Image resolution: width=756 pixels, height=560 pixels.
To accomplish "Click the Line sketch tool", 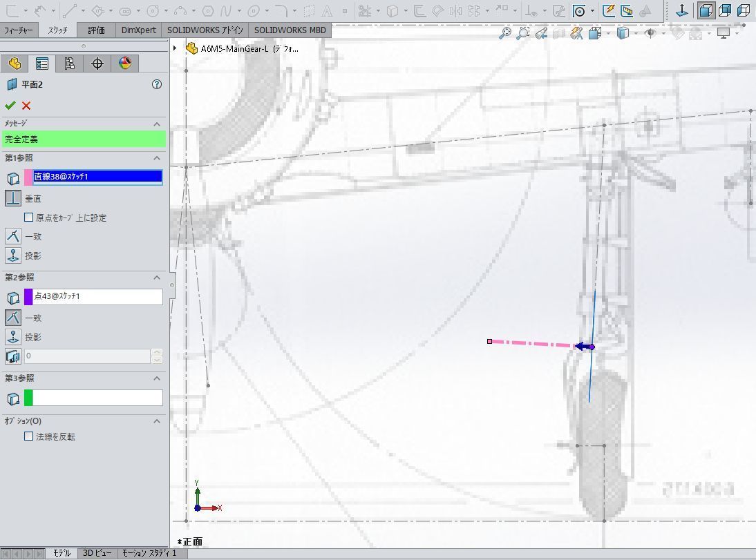I will coord(70,10).
